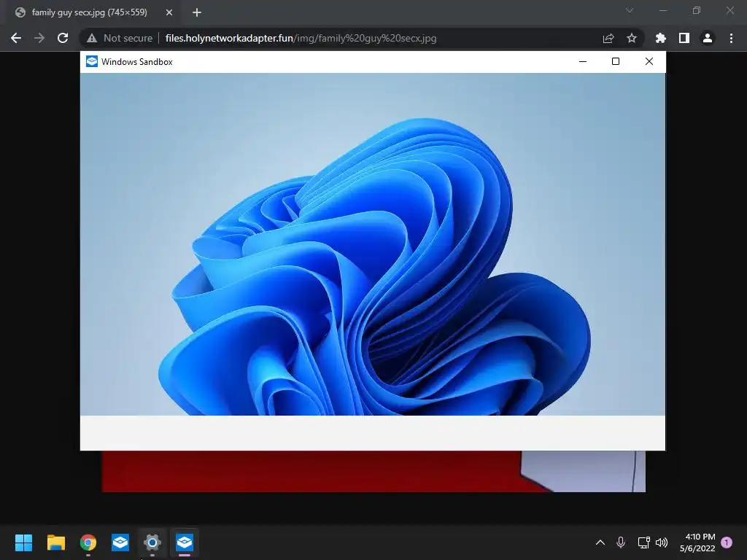Open the Extensions puzzle icon

tap(660, 38)
